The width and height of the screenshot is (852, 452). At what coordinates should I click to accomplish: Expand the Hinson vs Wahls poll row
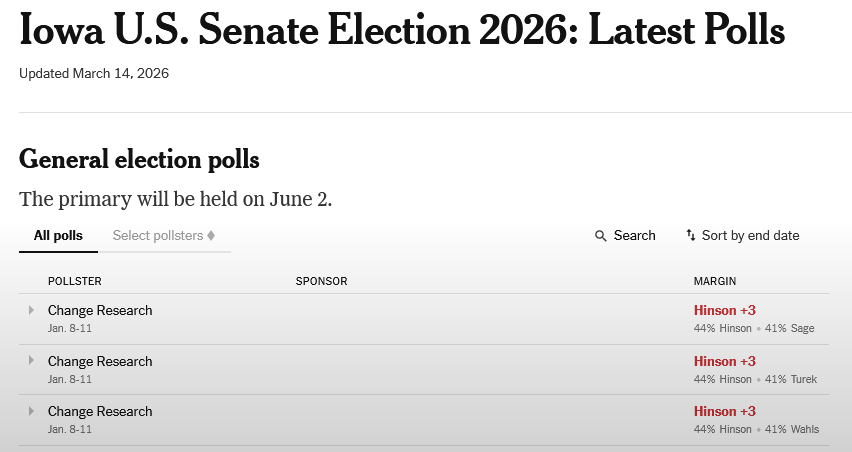click(x=31, y=411)
